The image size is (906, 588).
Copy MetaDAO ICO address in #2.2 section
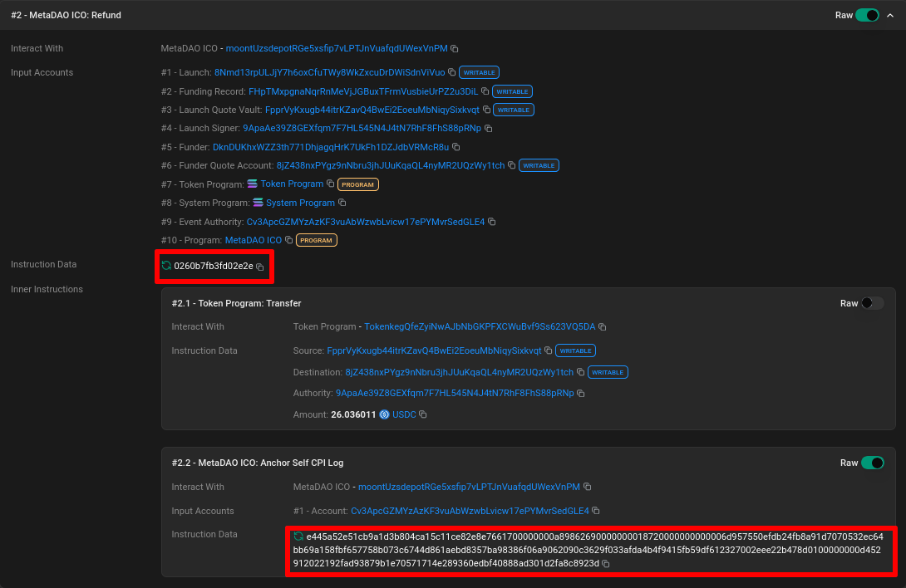[587, 487]
